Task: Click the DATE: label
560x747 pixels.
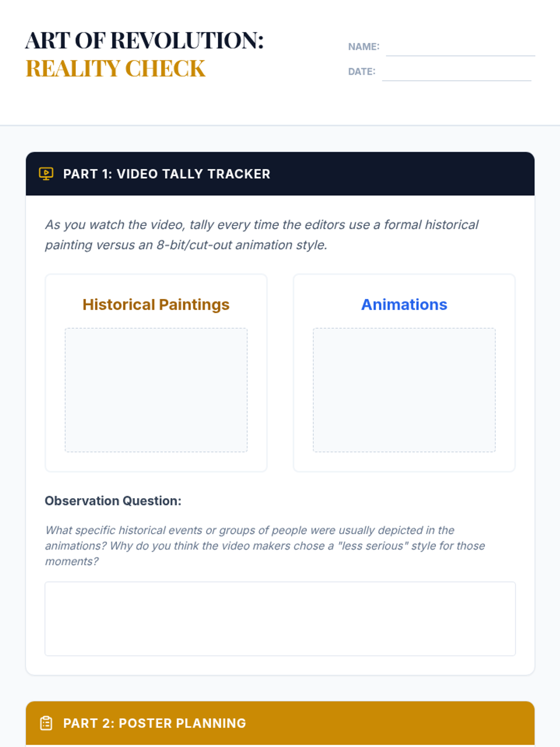Action: click(362, 71)
